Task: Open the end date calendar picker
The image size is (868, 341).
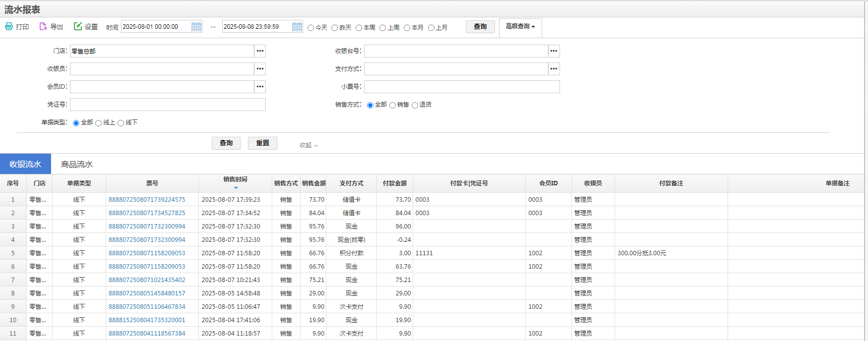Action: (x=297, y=27)
